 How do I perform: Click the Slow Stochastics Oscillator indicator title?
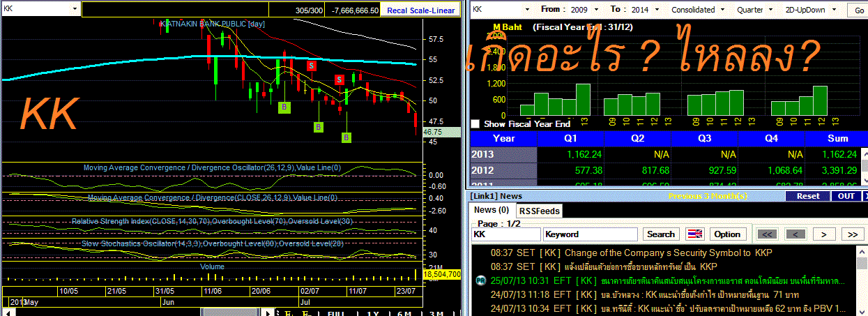212,243
